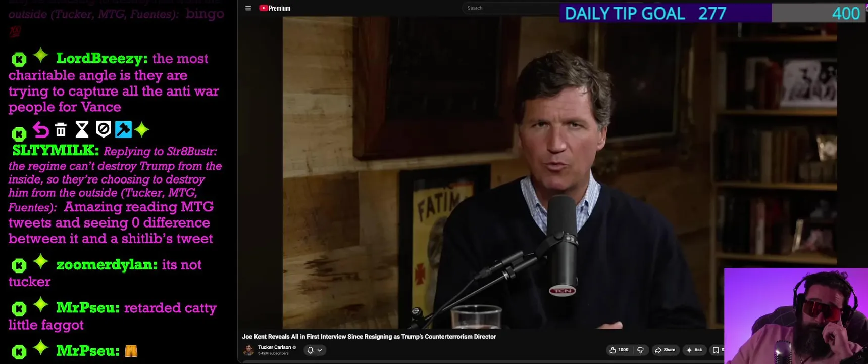The width and height of the screenshot is (868, 364).
Task: Click the Ask sparkle button
Action: (x=694, y=350)
